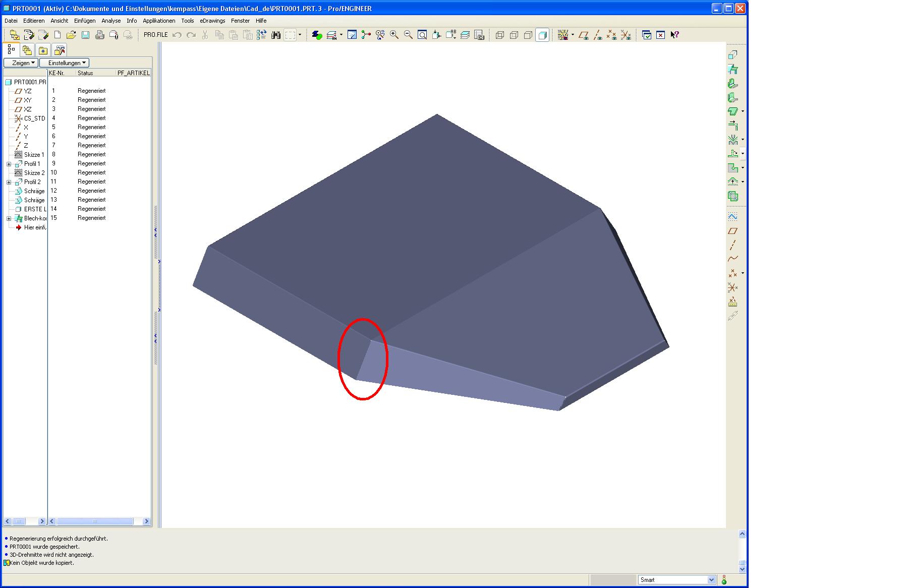This screenshot has width=906, height=588.
Task: Click the close window toolbar icon with red X
Action: coord(661,35)
